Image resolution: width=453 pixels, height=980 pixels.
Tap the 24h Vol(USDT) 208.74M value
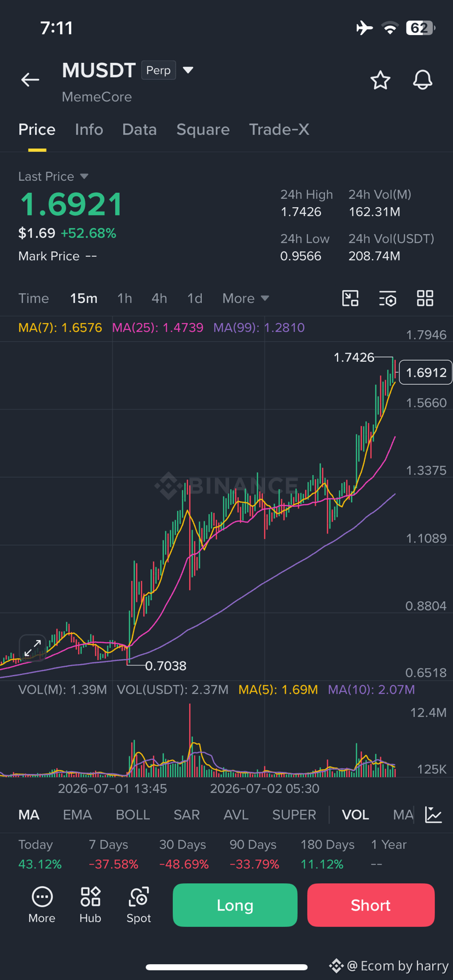(374, 256)
